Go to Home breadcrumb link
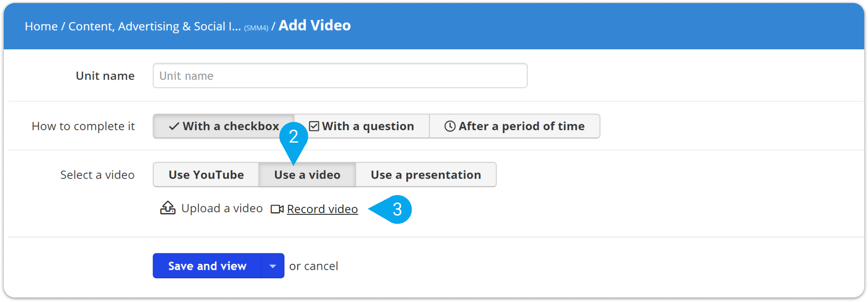This screenshot has height=302, width=868. (41, 26)
